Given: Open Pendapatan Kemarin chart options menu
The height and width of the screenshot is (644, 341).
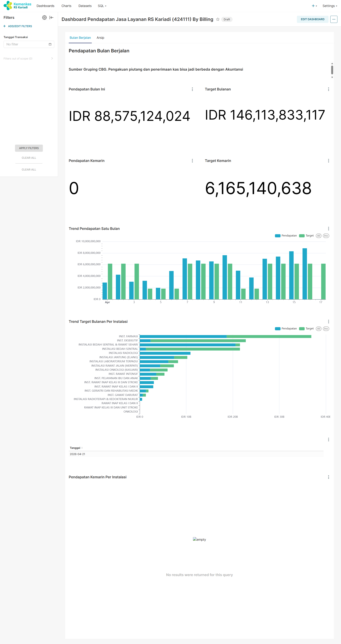Looking at the screenshot, I should tap(192, 161).
